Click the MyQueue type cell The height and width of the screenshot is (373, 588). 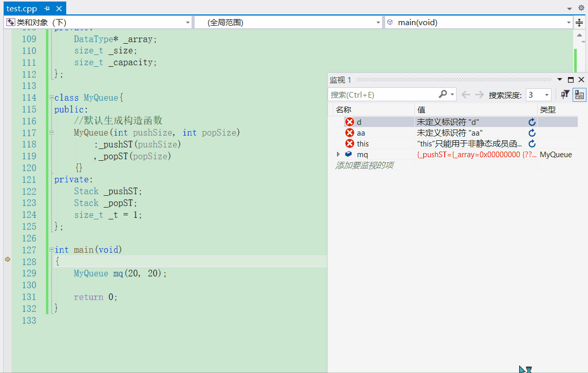(556, 155)
